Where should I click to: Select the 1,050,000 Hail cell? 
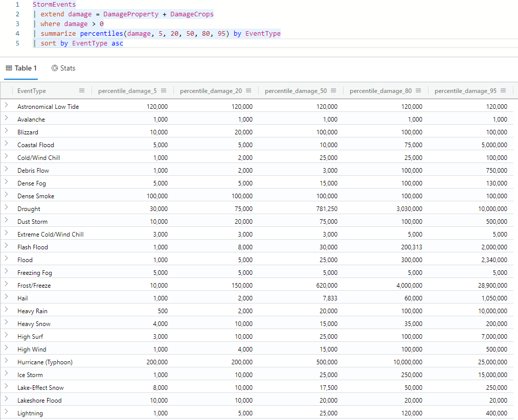[494, 298]
